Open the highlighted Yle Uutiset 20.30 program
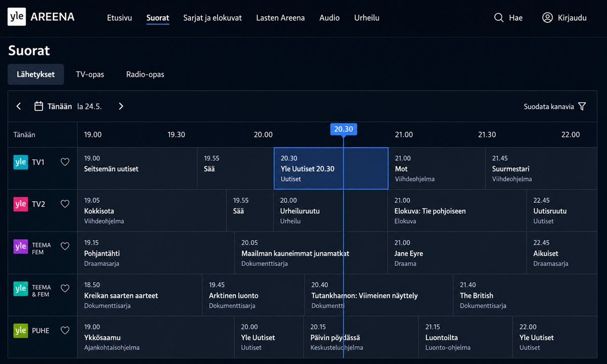This screenshot has width=607, height=364. 331,168
